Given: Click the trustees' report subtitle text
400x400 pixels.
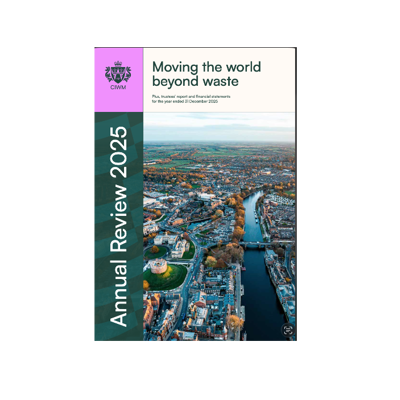Looking at the screenshot, I should [x=191, y=99].
